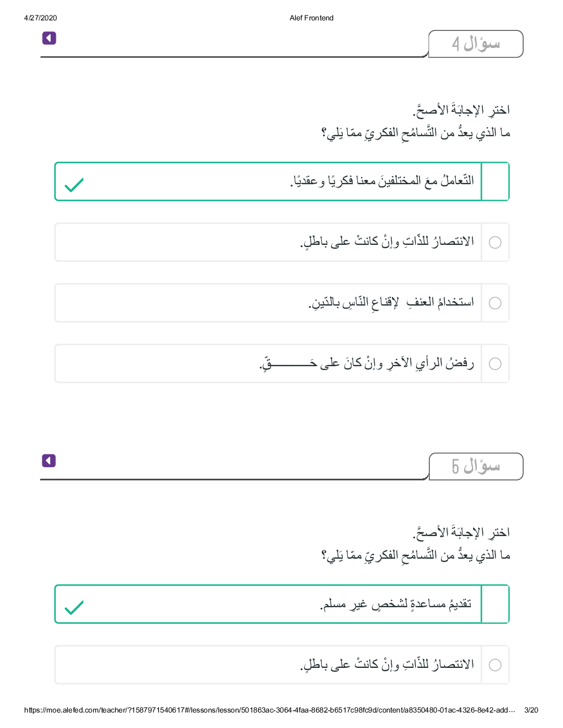The width and height of the screenshot is (563, 728).
Task: Click the 3/20 page number indicator
Action: tap(531, 710)
